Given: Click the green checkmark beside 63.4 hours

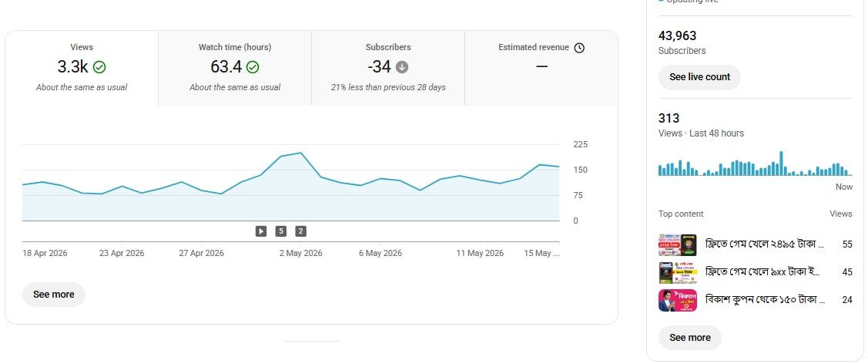Looking at the screenshot, I should coord(253,67).
